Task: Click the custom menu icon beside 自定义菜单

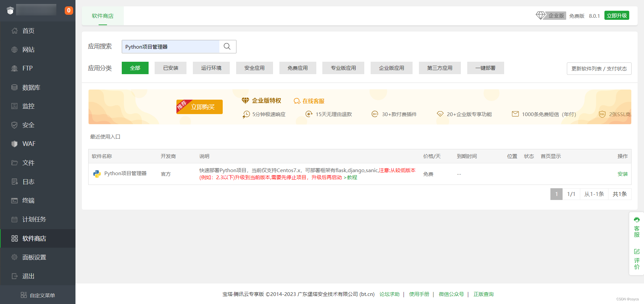Action: click(x=24, y=295)
